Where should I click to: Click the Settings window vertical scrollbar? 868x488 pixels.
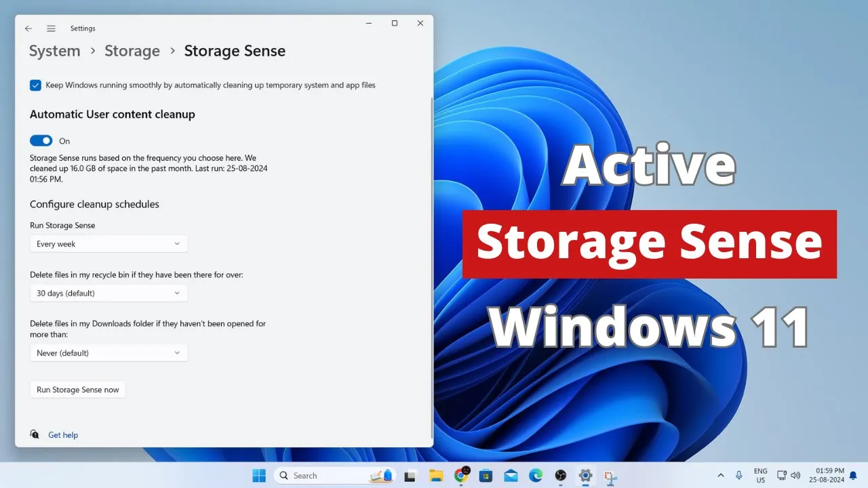pos(431,268)
